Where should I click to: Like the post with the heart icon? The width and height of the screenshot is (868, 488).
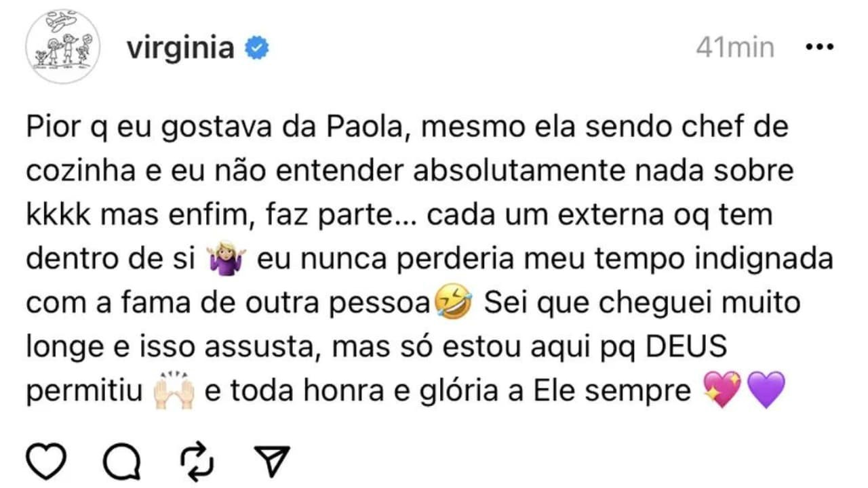point(47,461)
